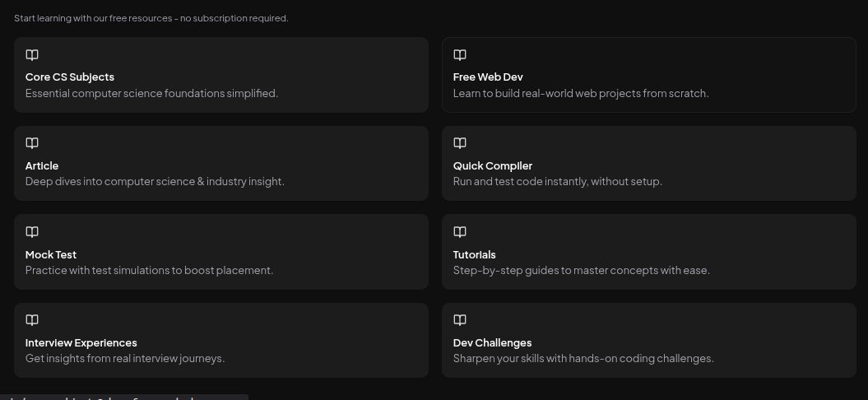This screenshot has width=868, height=400.
Task: Open Interview Experiences title
Action: (x=81, y=342)
